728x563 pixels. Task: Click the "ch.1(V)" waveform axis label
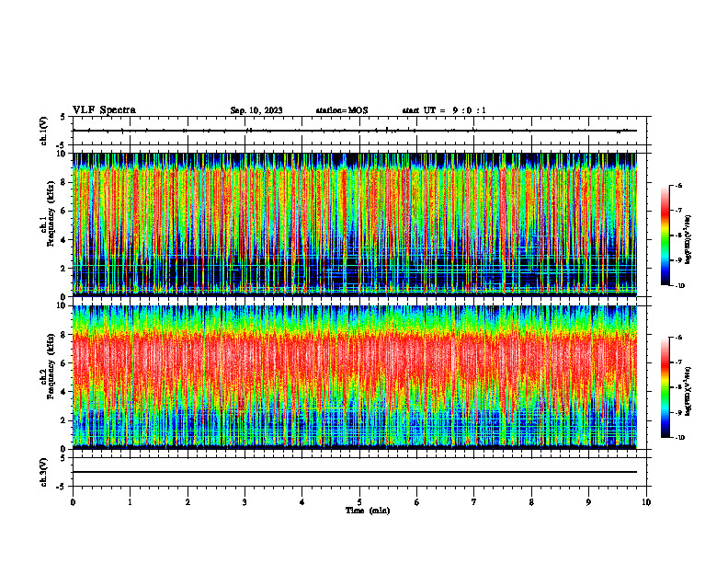click(44, 131)
